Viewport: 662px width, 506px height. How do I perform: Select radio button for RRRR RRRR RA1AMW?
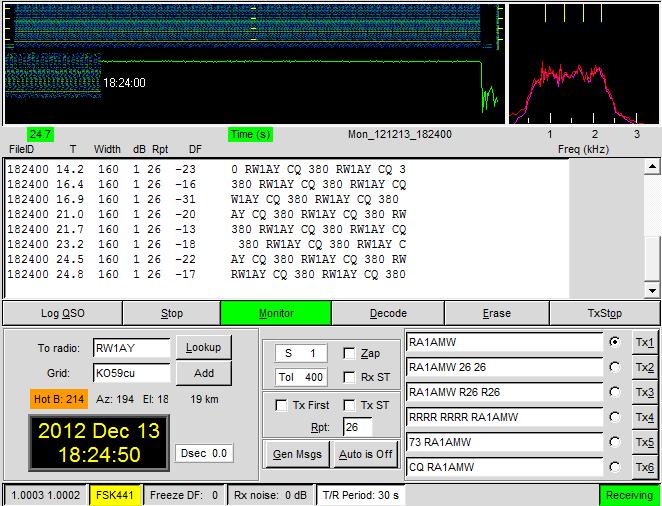615,417
